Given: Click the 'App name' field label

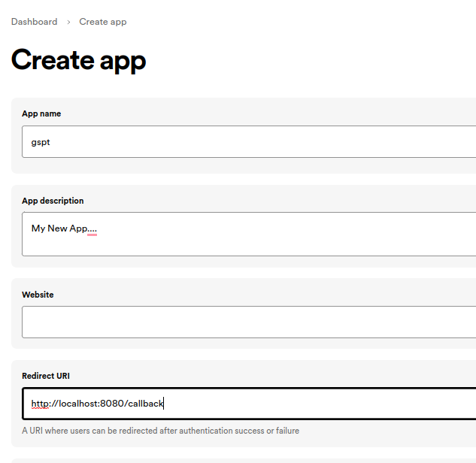Looking at the screenshot, I should coord(41,113).
